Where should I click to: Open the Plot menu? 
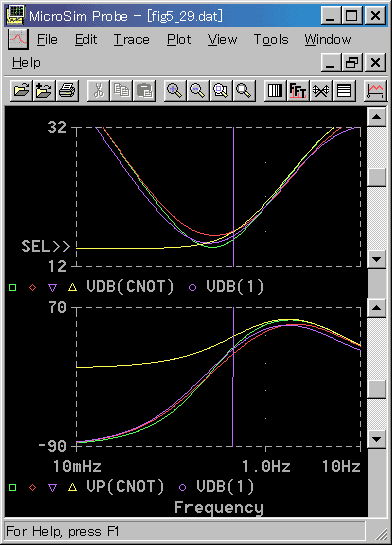point(179,40)
